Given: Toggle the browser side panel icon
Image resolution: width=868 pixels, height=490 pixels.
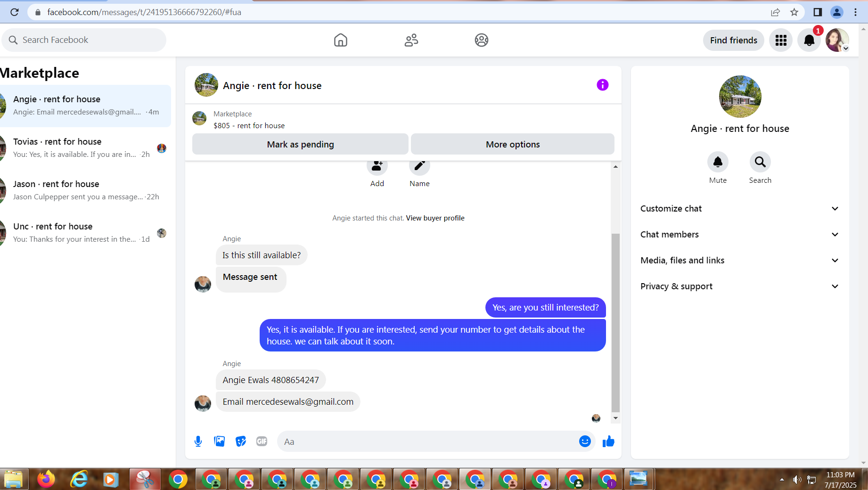Looking at the screenshot, I should click(818, 12).
